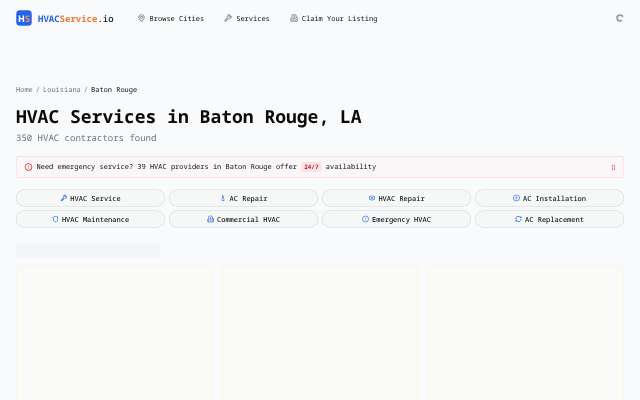Click the Baton Rouge breadcrumb text
Image resolution: width=640 pixels, height=400 pixels.
114,89
